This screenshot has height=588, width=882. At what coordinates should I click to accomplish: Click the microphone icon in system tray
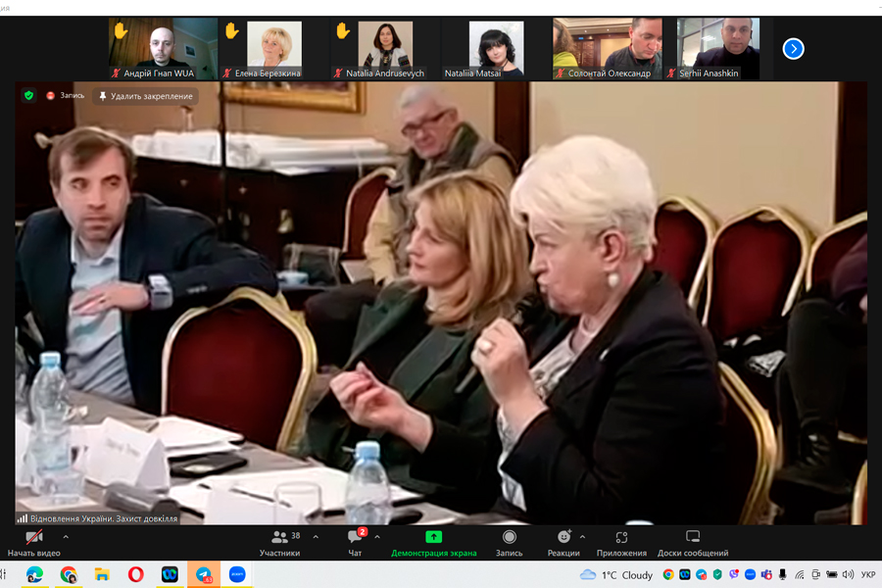782,574
